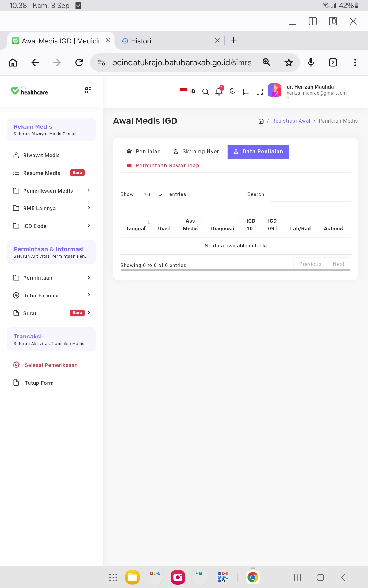Click the breadcrumb home icon
This screenshot has width=368, height=588.
tap(261, 121)
